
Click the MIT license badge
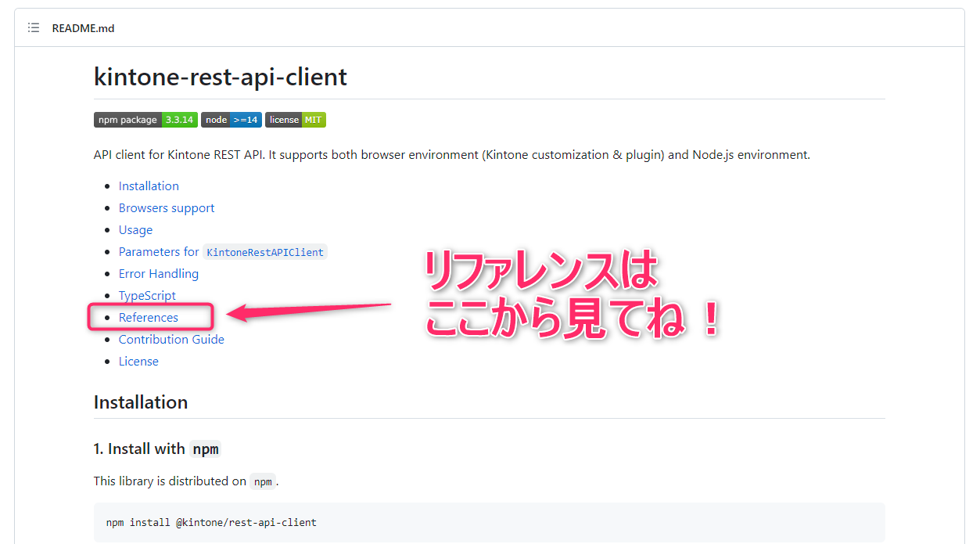click(x=295, y=119)
